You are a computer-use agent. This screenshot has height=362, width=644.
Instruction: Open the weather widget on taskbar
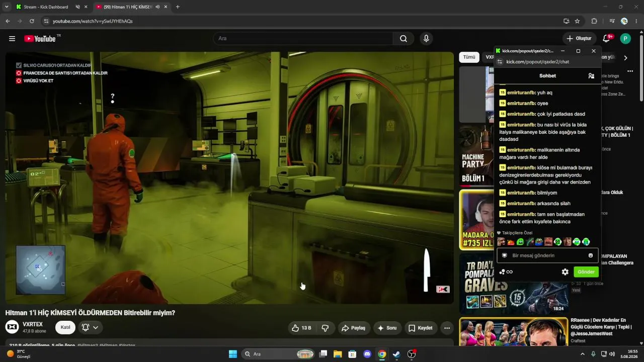(x=19, y=354)
